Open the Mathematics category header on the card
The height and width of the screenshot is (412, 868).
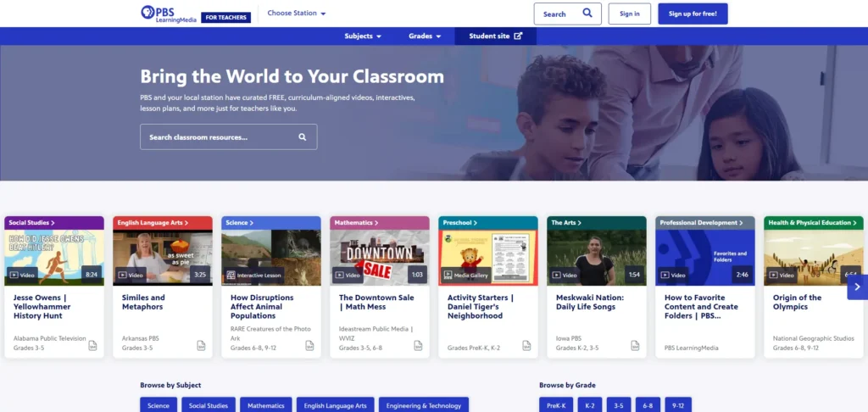pyautogui.click(x=380, y=223)
